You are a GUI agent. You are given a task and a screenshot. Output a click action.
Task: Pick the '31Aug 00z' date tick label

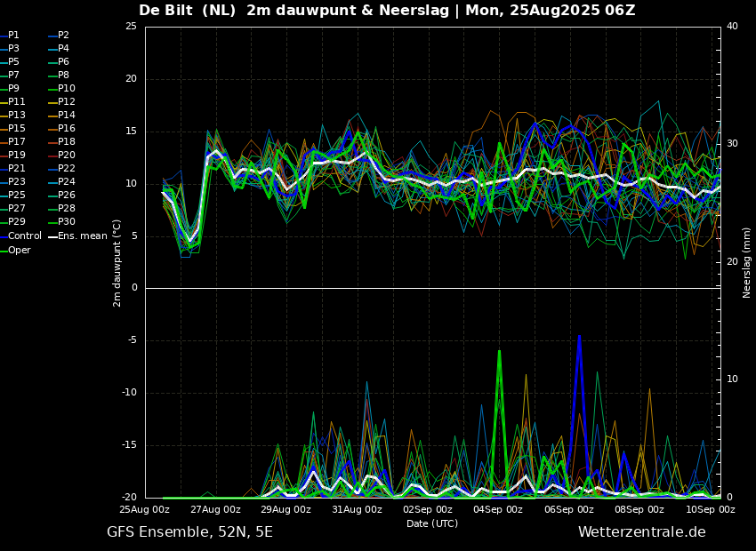tap(358, 509)
